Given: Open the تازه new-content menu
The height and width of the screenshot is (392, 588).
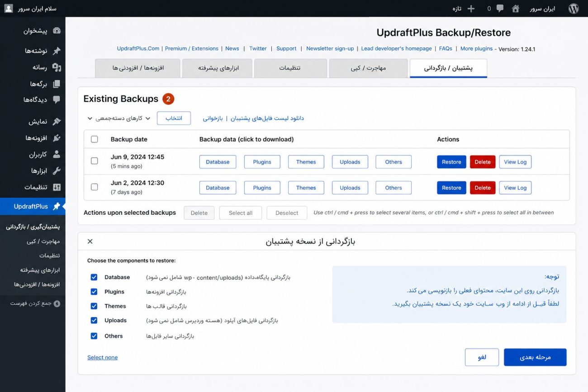Looking at the screenshot, I should tap(464, 9).
